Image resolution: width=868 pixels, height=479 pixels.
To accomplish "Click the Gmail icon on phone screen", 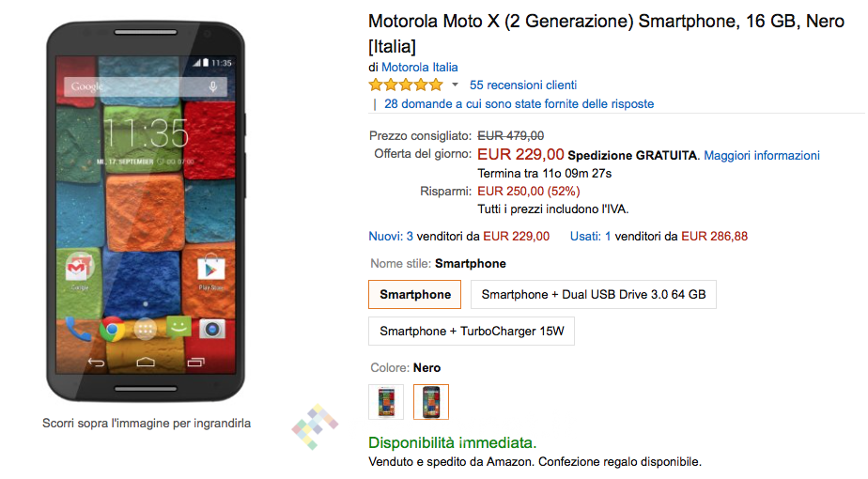I will tap(79, 270).
